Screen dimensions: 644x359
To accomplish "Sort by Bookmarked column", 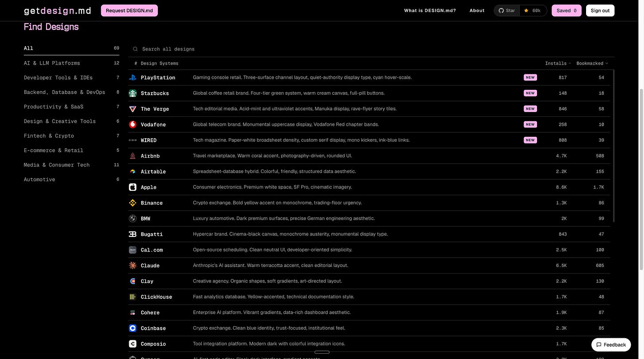I will (x=592, y=63).
